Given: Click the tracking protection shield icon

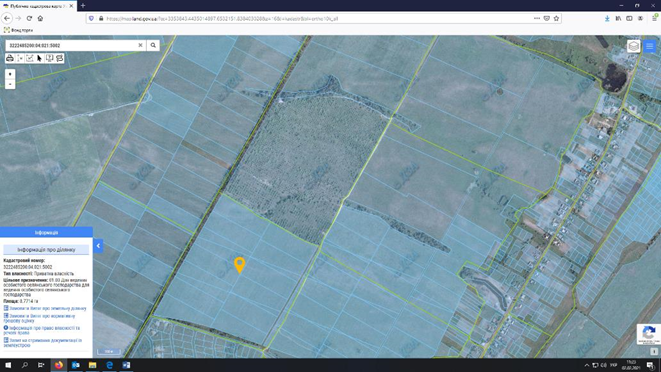Looking at the screenshot, I should click(91, 19).
